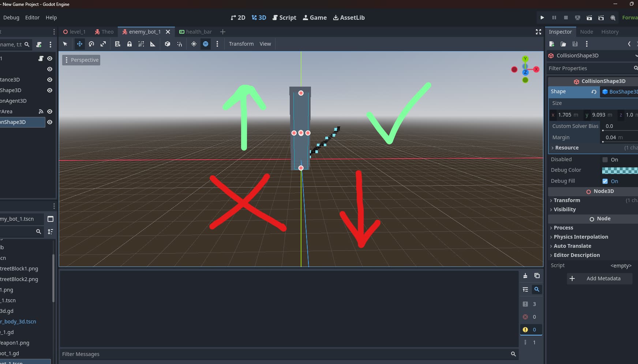Expand the Transform section
Screen dimensions: 638x364
coord(567,200)
